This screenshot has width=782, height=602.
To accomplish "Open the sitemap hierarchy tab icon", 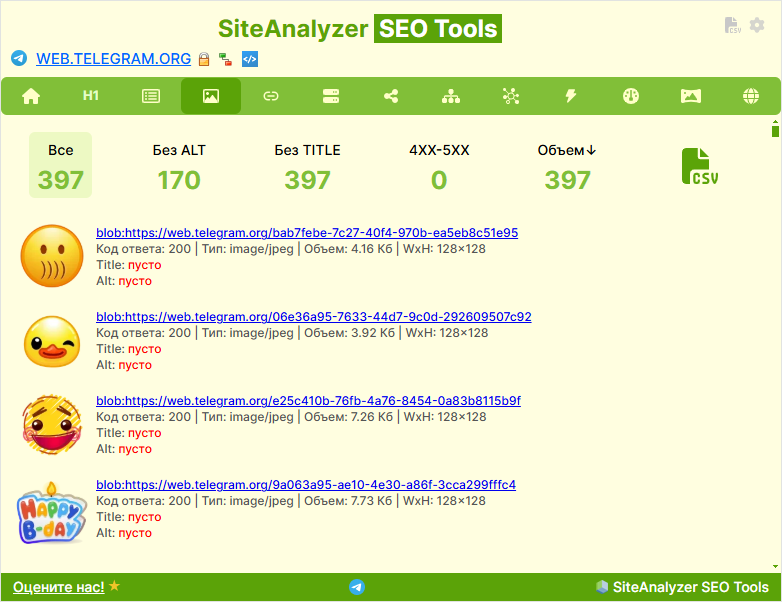I will click(x=451, y=96).
